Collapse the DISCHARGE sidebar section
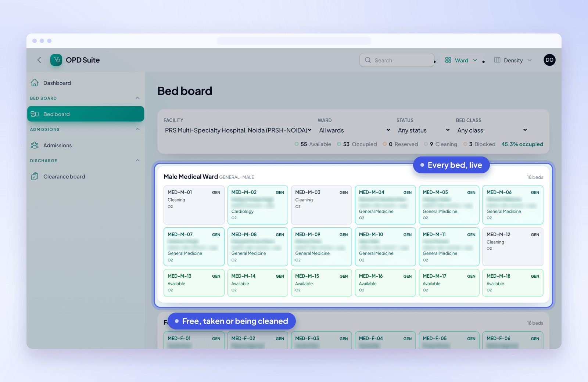This screenshot has height=382, width=588. (x=137, y=161)
